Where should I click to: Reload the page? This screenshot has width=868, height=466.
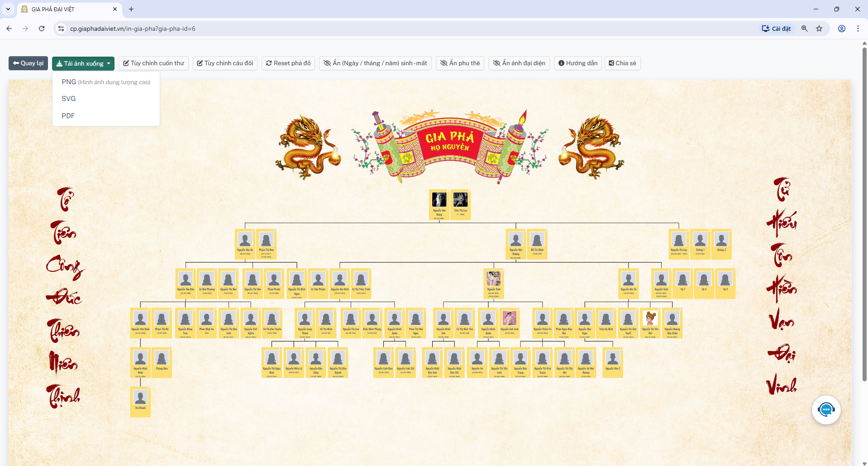click(x=42, y=29)
